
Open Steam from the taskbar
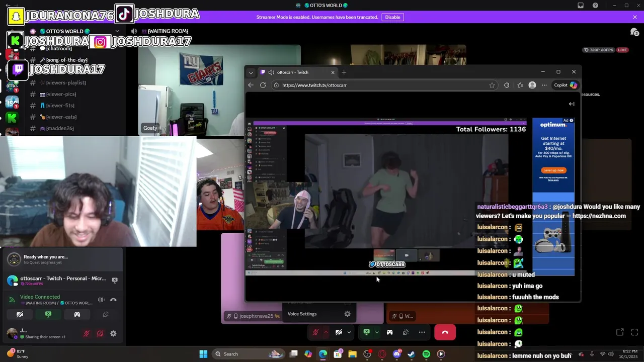click(411, 354)
